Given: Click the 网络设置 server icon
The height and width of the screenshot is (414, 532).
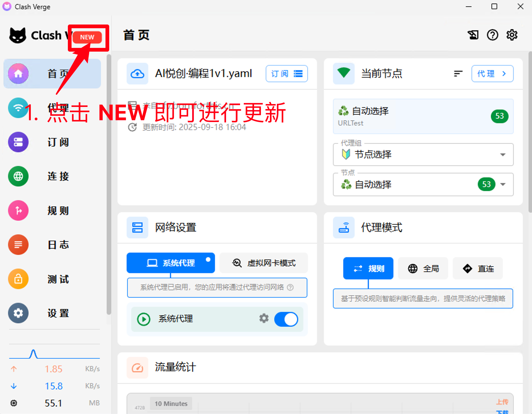Looking at the screenshot, I should point(137,228).
